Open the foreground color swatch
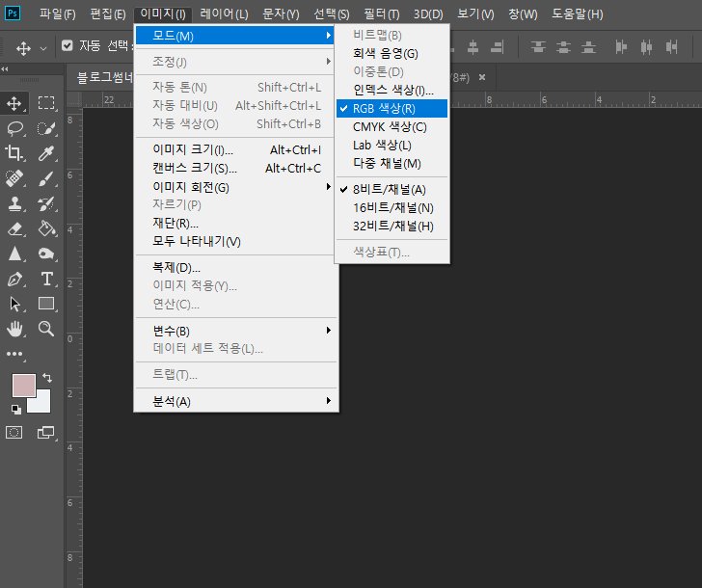 coord(23,385)
